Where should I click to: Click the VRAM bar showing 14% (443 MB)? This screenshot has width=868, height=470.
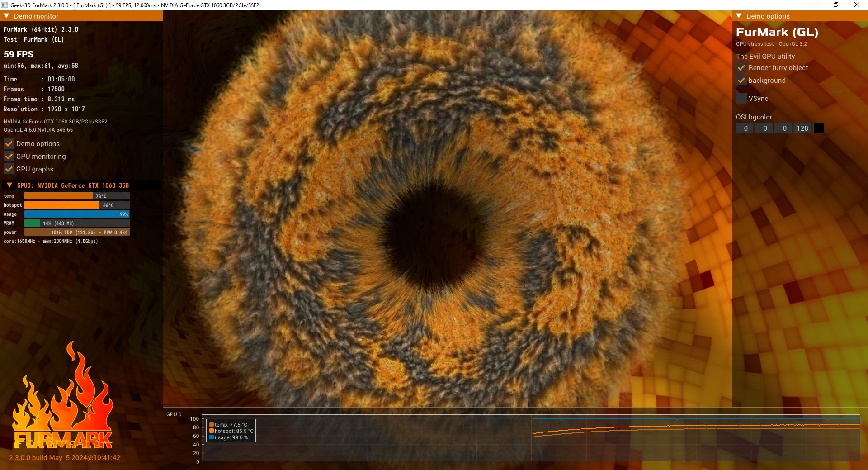pyautogui.click(x=77, y=223)
